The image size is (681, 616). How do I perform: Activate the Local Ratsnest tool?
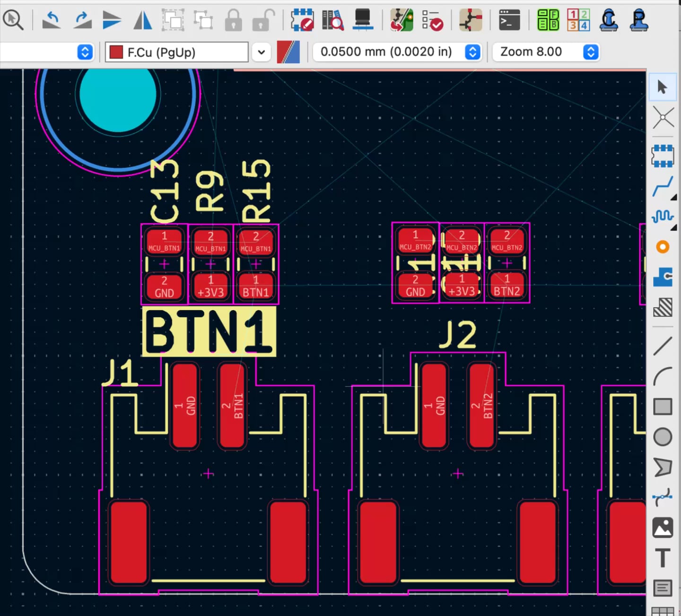point(663,117)
